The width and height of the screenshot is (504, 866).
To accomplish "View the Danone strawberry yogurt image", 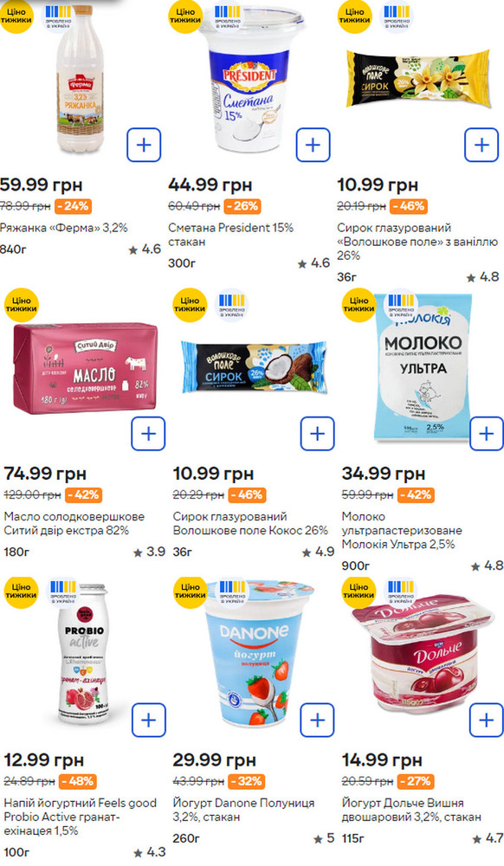I will pyautogui.click(x=255, y=653).
